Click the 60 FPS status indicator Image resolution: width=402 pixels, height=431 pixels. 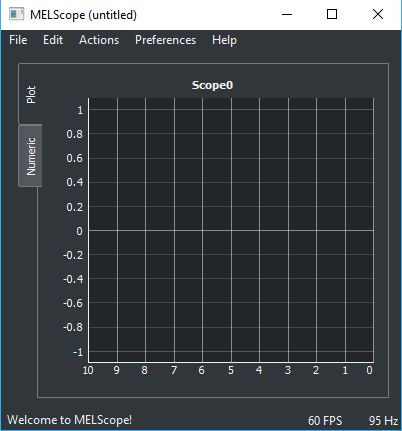click(325, 420)
